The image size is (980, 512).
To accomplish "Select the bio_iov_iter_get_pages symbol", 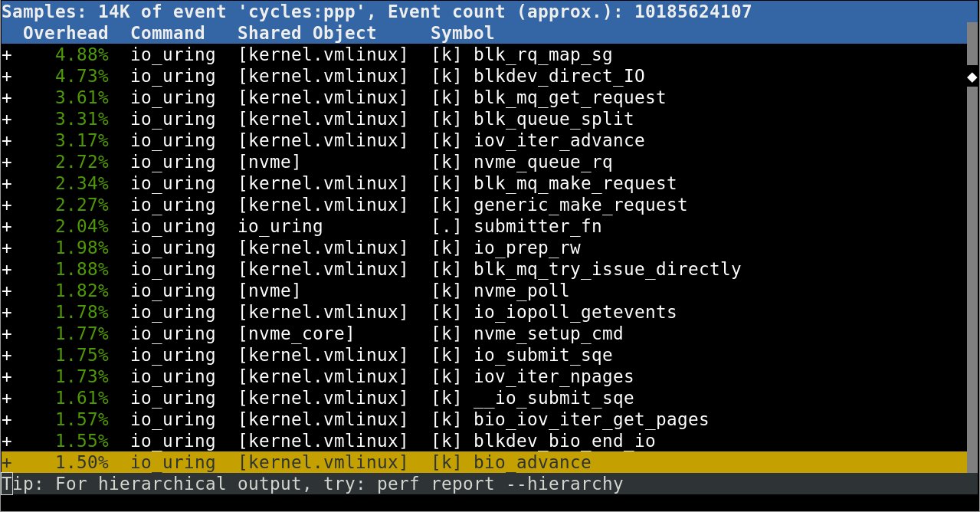I will click(591, 420).
